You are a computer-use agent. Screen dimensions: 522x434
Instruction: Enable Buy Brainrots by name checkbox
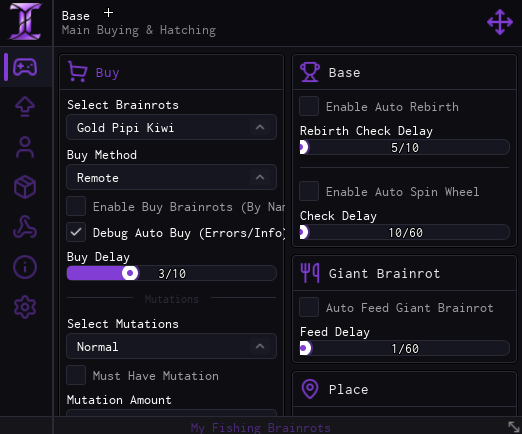point(76,206)
